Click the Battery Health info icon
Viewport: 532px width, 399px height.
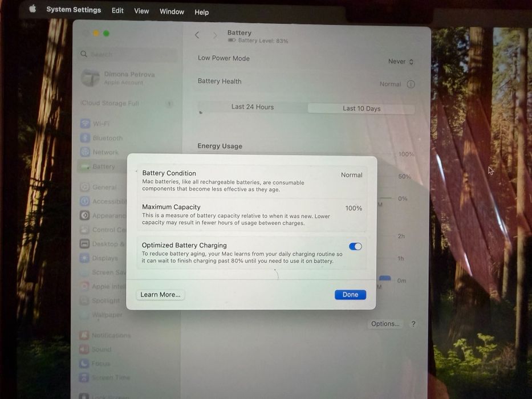(411, 84)
